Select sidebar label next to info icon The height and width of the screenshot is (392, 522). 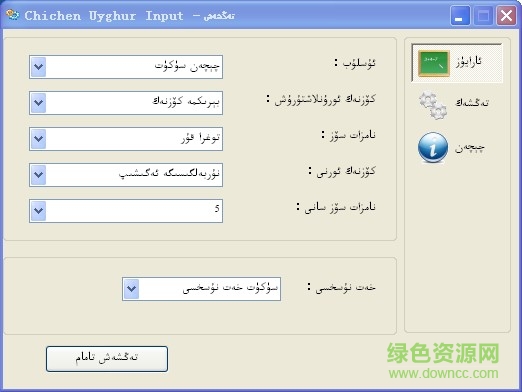470,148
